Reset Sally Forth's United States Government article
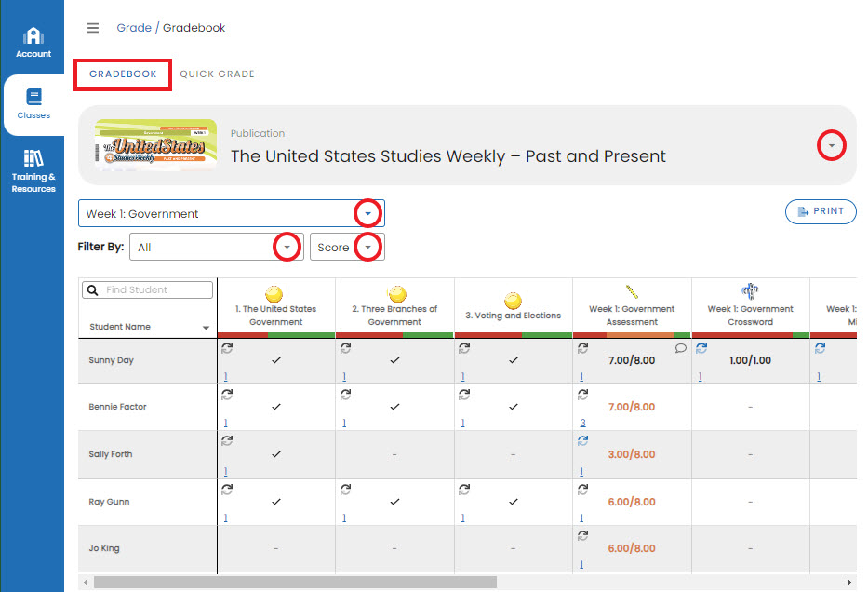The width and height of the screenshot is (868, 592). [x=227, y=441]
